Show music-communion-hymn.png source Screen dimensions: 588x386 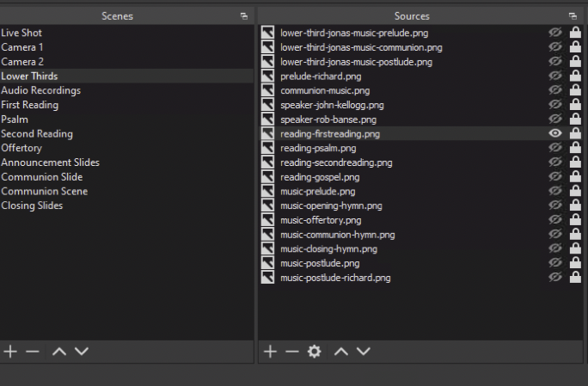coord(555,234)
